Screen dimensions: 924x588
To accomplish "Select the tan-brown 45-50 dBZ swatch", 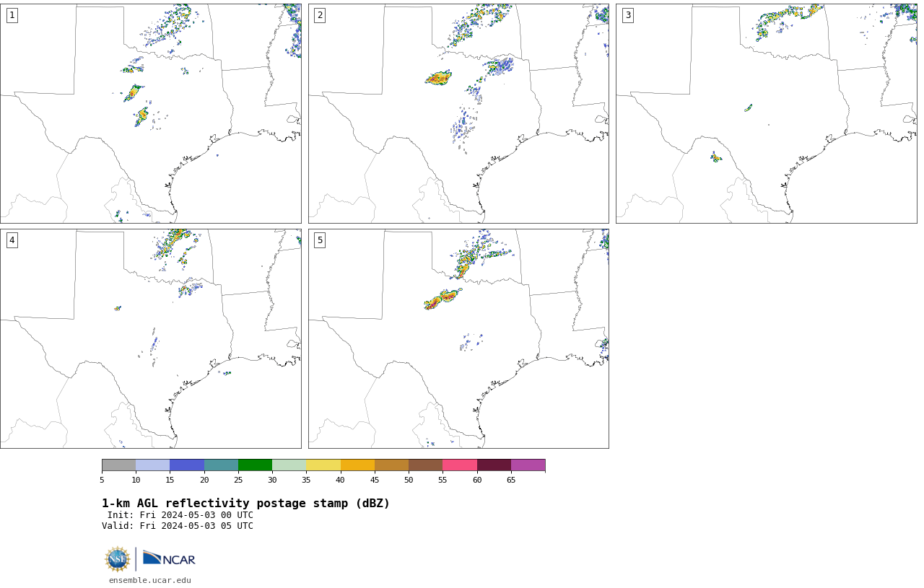I will pyautogui.click(x=391, y=465).
